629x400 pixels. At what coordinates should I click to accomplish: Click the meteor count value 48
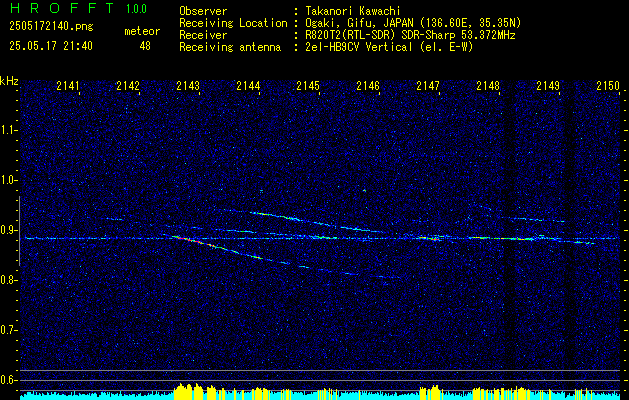coord(145,46)
